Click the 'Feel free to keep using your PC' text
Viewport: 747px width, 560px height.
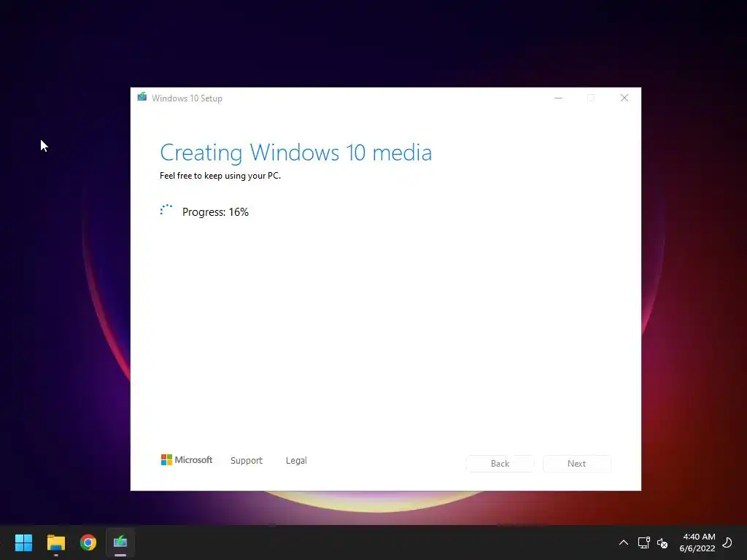[220, 176]
